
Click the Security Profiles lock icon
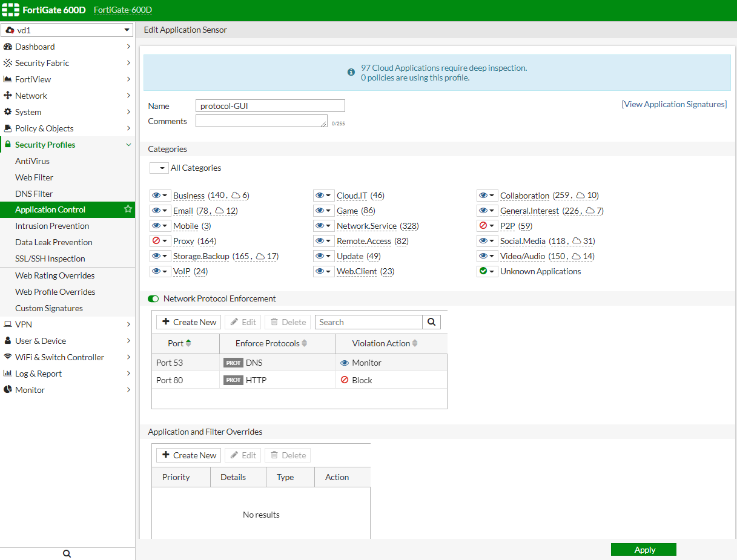click(x=8, y=145)
